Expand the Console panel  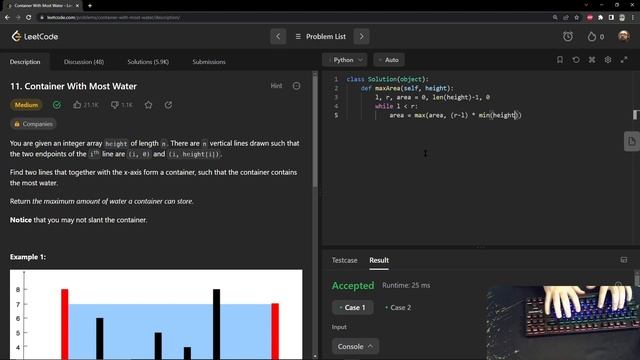click(x=355, y=346)
